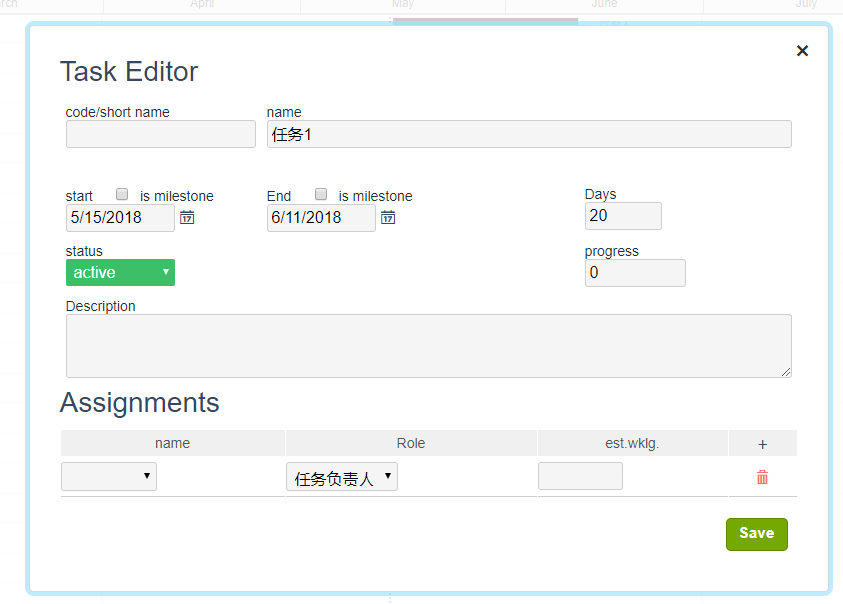Click the est.wklg. input in assignment row
The width and height of the screenshot is (843, 604).
[x=580, y=476]
